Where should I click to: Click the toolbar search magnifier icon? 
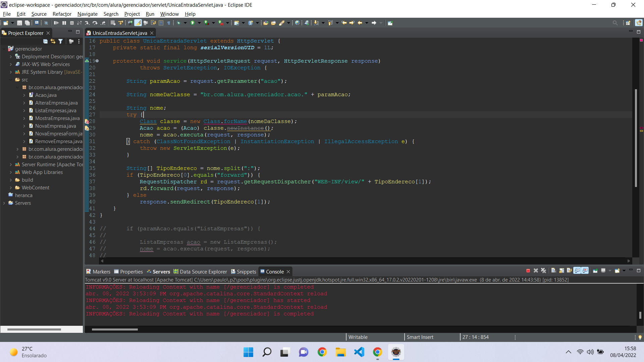[615, 23]
